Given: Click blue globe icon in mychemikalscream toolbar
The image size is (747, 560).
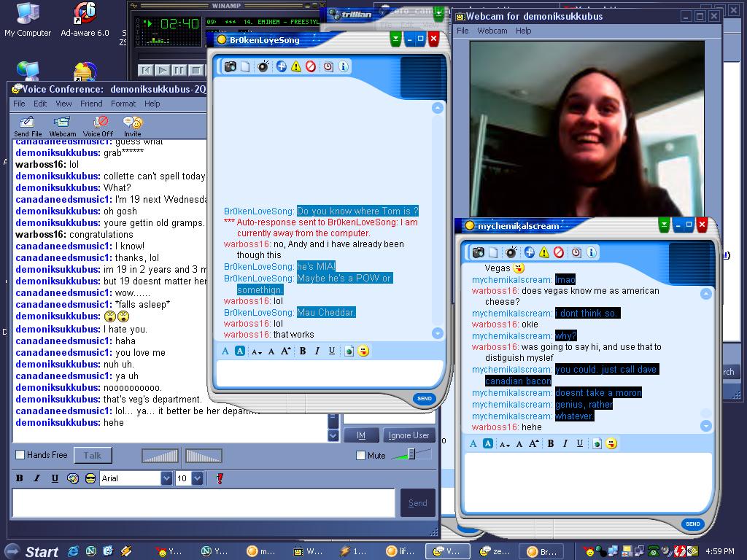Looking at the screenshot, I should 530,252.
